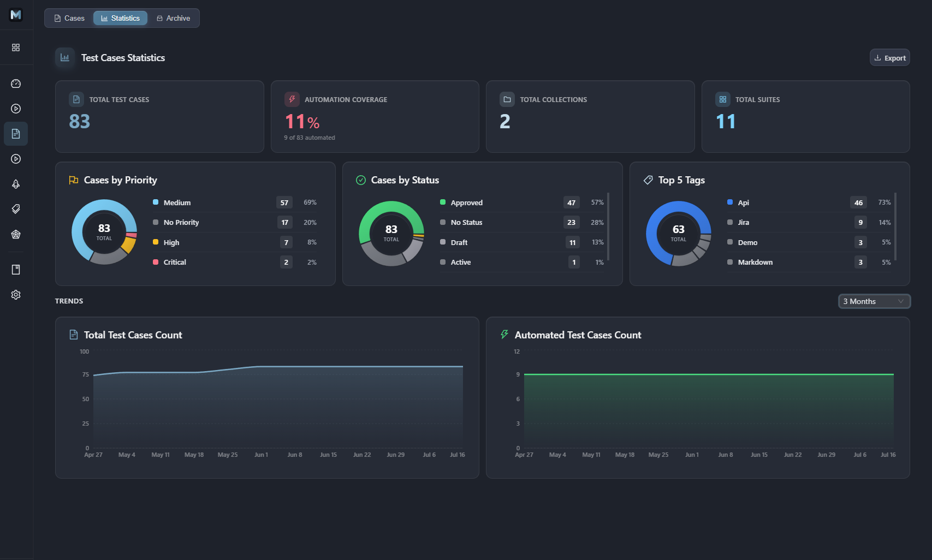
Task: Switch to the Cases tab
Action: [69, 18]
